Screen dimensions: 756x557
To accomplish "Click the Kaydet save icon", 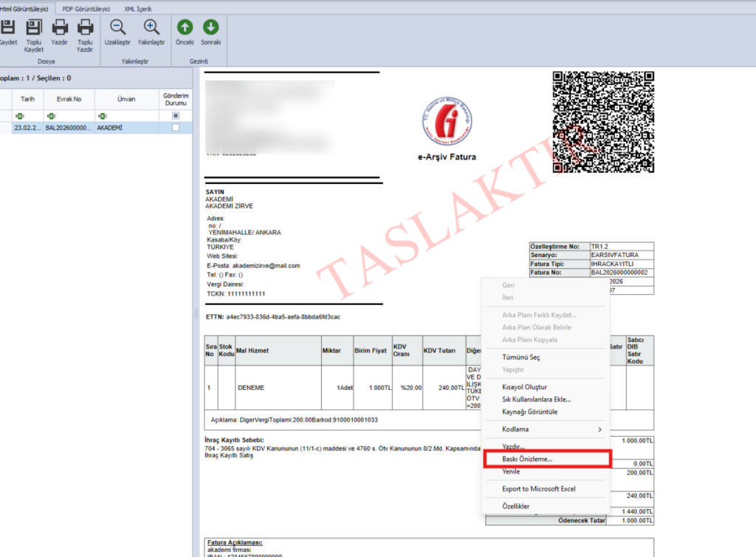I will (x=7, y=27).
